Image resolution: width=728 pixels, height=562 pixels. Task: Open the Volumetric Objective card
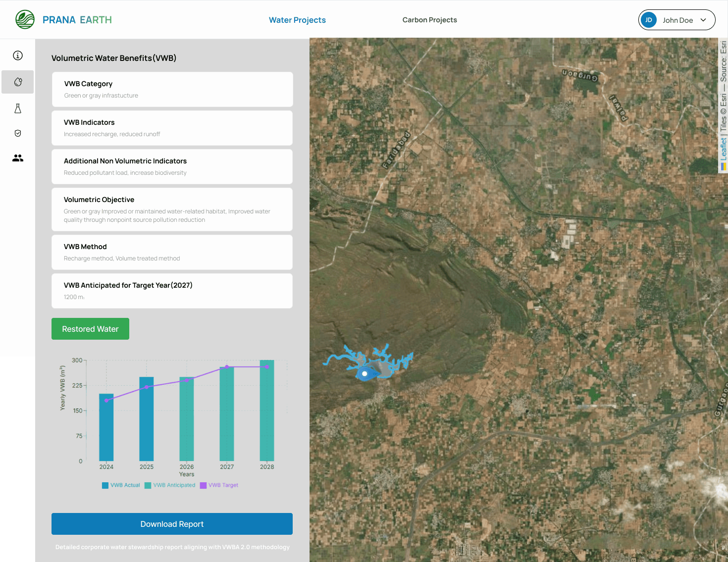pyautogui.click(x=172, y=209)
